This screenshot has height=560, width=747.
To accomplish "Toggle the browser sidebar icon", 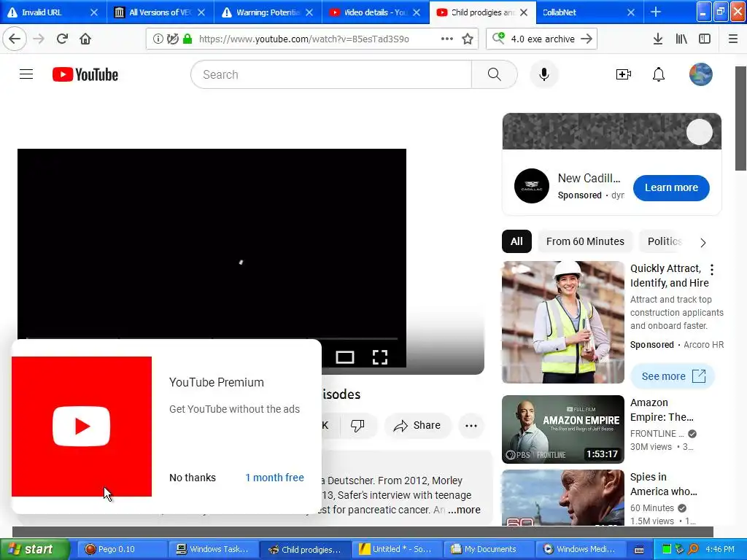I will [x=705, y=39].
